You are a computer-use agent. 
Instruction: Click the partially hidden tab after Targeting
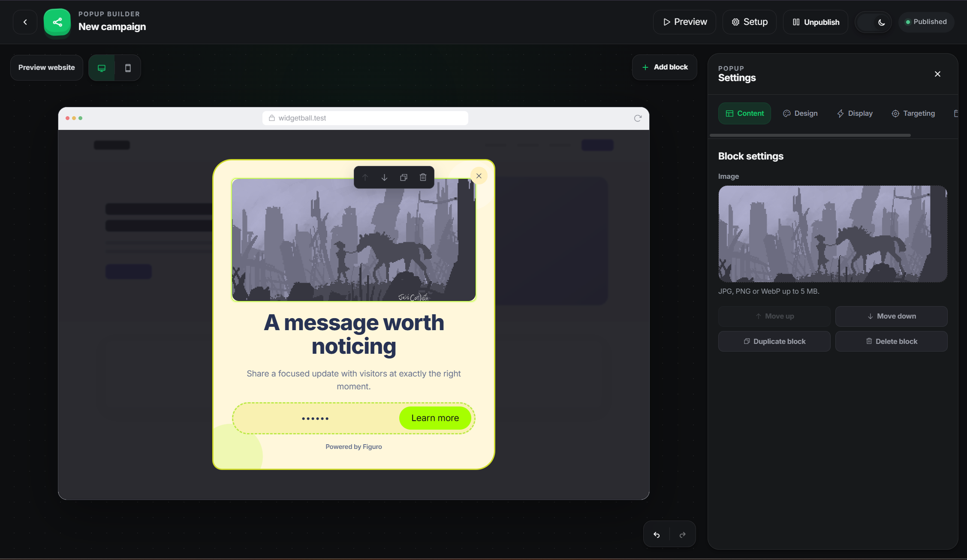click(x=956, y=113)
